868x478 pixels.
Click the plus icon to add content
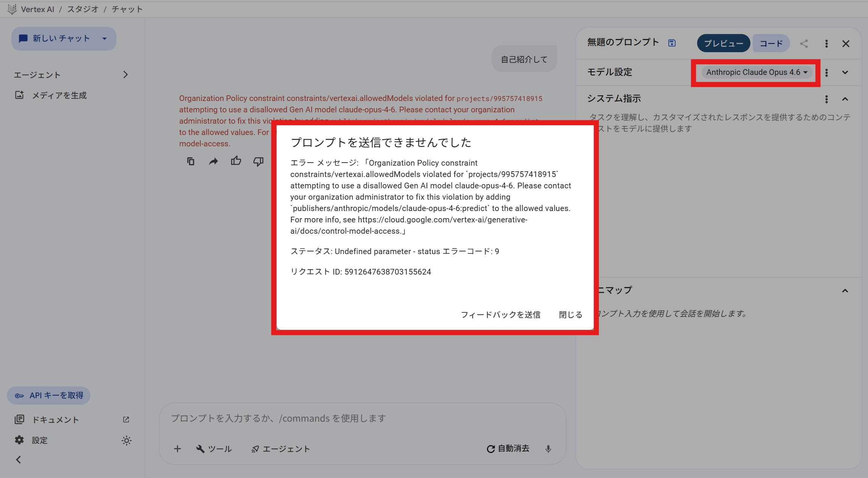pos(177,449)
